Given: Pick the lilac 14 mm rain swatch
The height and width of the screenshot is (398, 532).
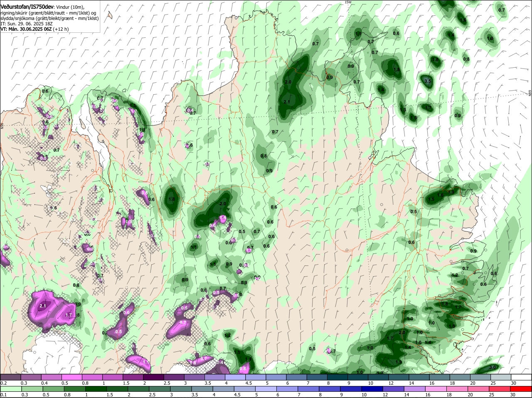Looking at the screenshot, I should [414, 389].
